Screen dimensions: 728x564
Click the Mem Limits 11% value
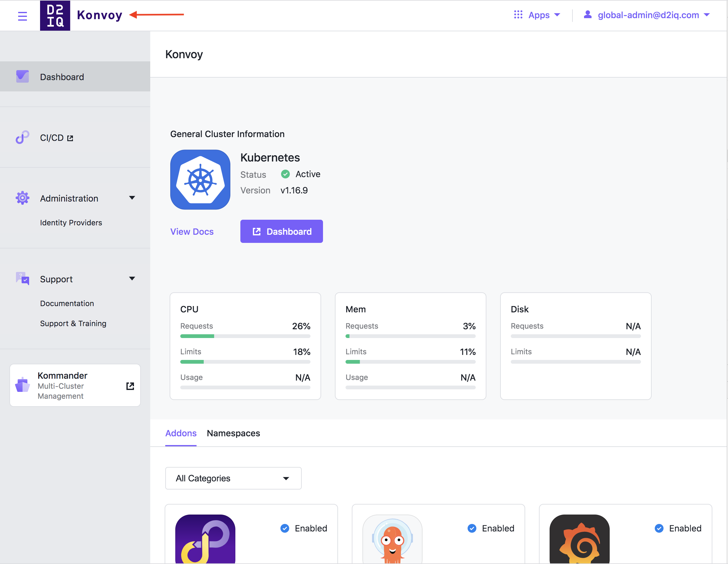click(468, 352)
